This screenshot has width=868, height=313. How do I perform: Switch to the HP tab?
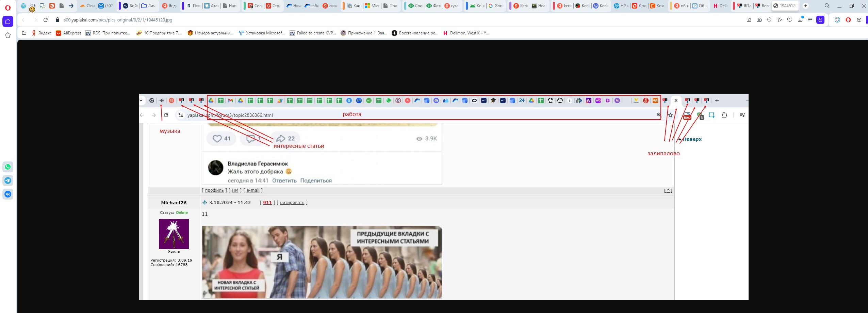(x=621, y=6)
